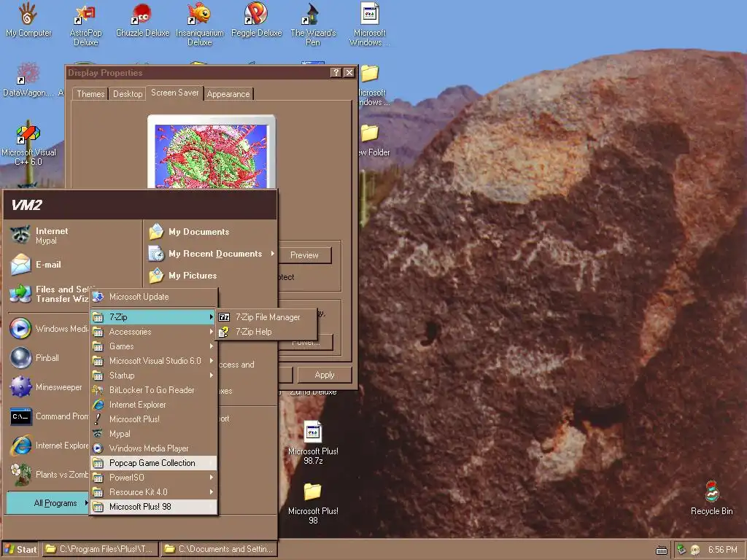This screenshot has width=747, height=560.
Task: Expand Resource Kit 4.0 submenu
Action: coord(153,492)
